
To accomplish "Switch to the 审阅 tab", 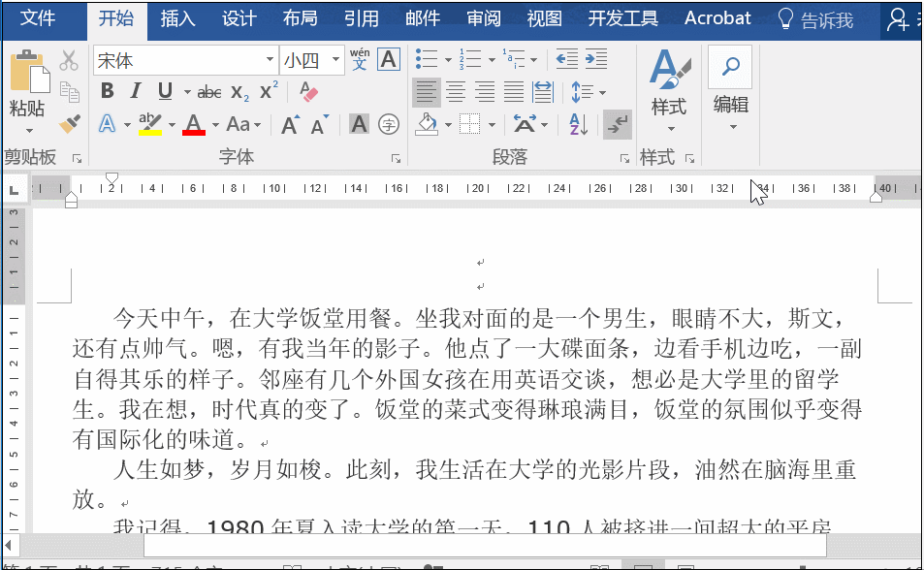I will pos(483,18).
